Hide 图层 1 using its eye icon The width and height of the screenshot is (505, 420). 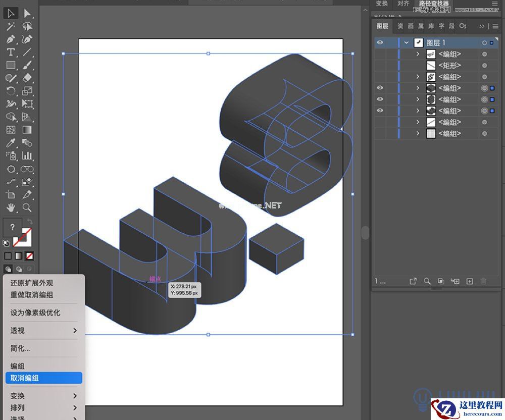pyautogui.click(x=380, y=43)
